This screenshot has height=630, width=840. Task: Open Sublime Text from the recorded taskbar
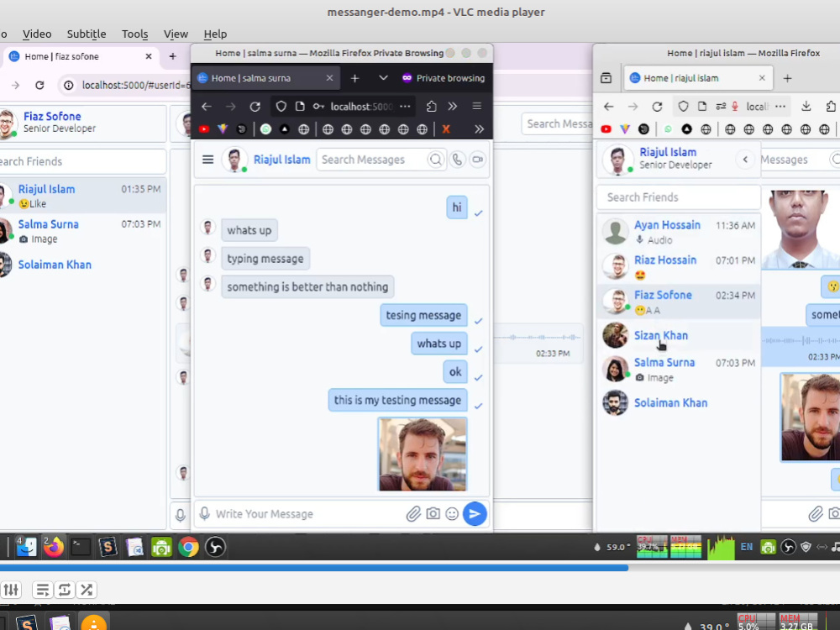tap(108, 547)
